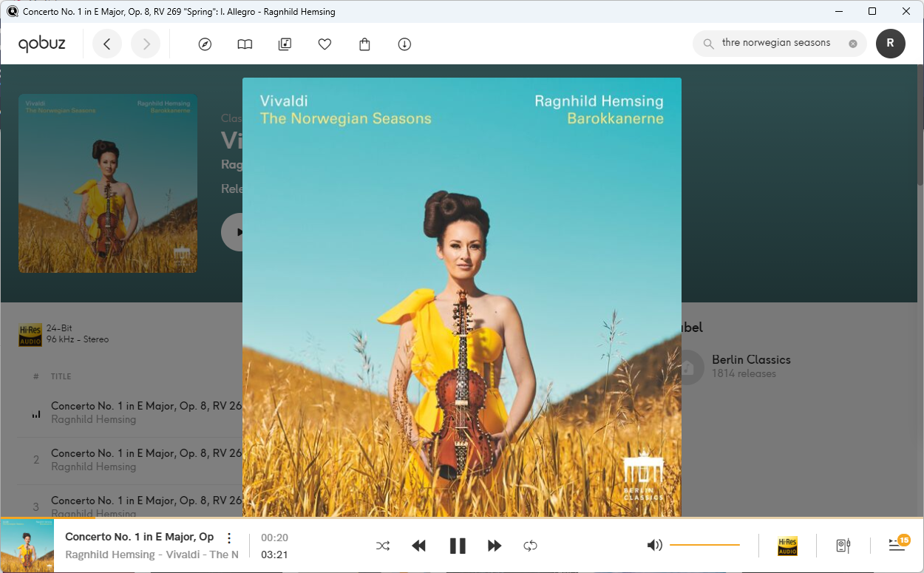Click the TITLE column header
Image resolution: width=924 pixels, height=573 pixels.
tap(61, 376)
